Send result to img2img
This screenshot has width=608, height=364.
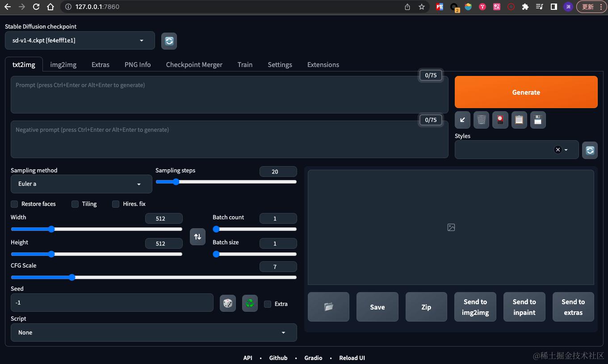tap(475, 307)
